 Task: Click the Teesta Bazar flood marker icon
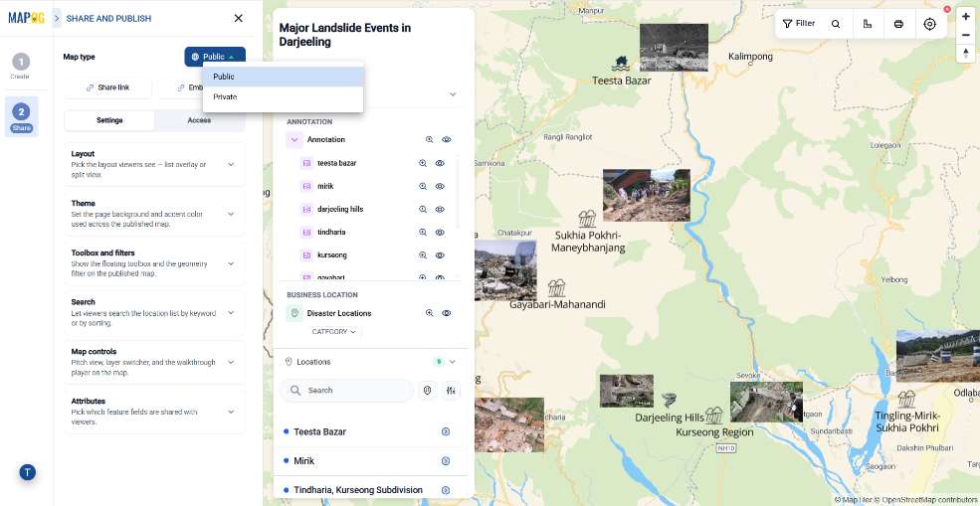click(x=621, y=63)
